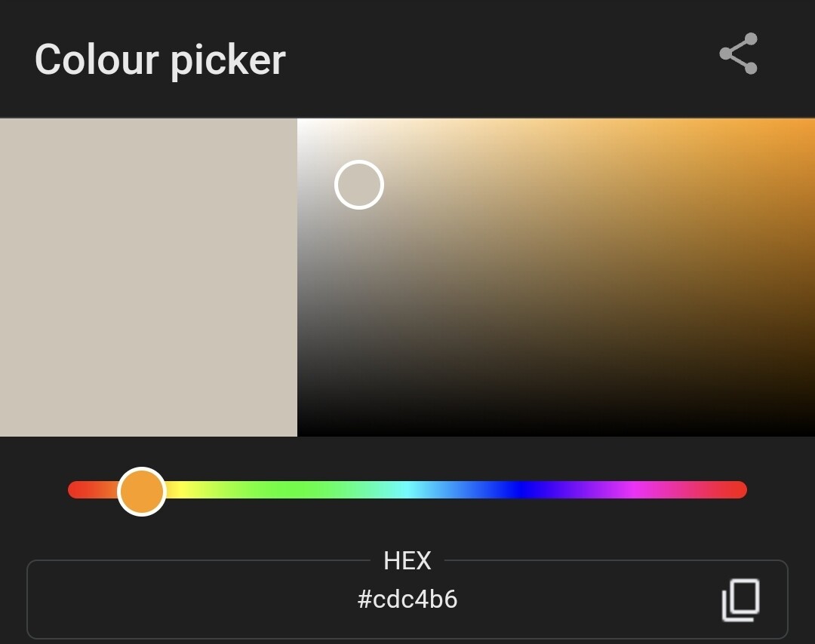Image resolution: width=815 pixels, height=644 pixels.
Task: Pick white at the gradient's top-left corner
Action: [x=303, y=125]
